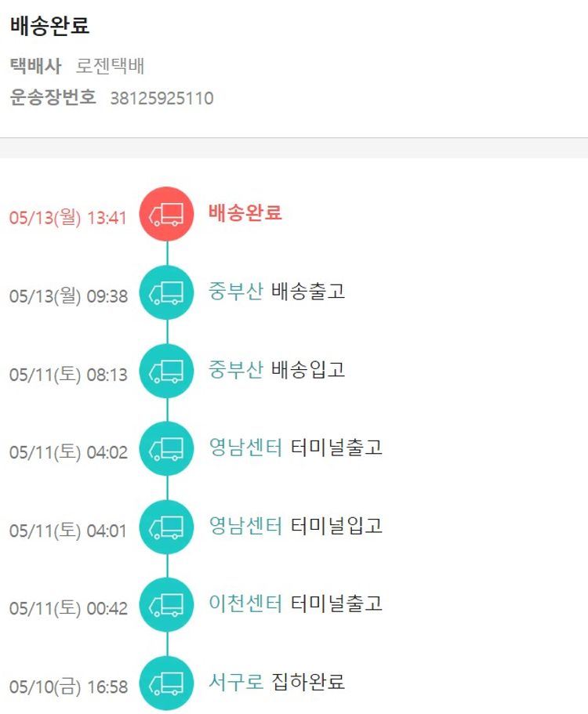Click the 서구로 location link

click(235, 682)
